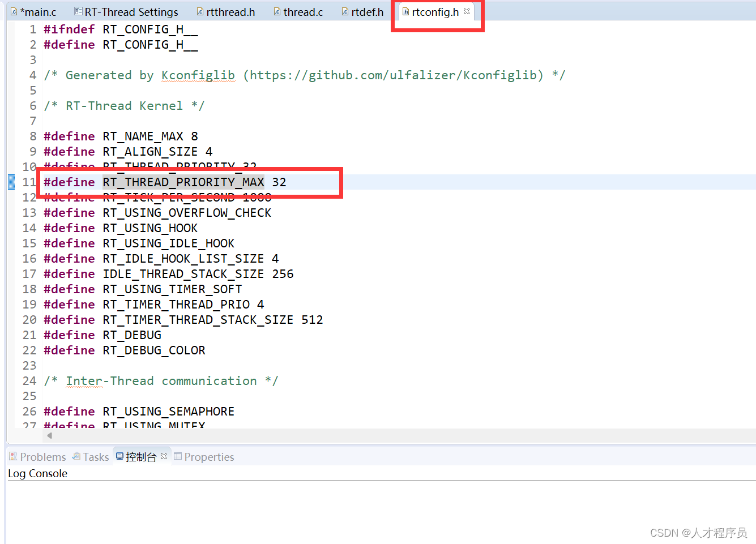Screen dimensions: 756x544
Task: Click the blue marker beside line 11
Action: [x=11, y=182]
